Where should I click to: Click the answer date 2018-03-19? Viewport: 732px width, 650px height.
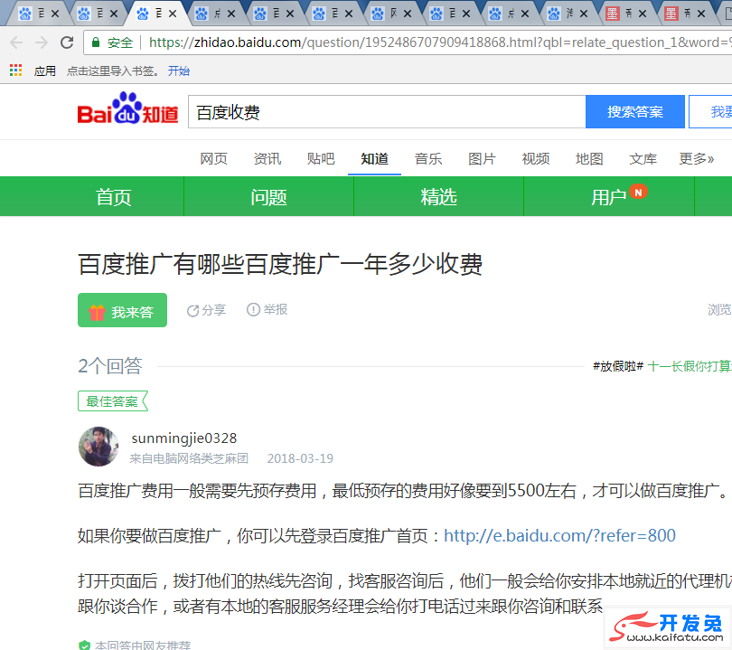300,459
